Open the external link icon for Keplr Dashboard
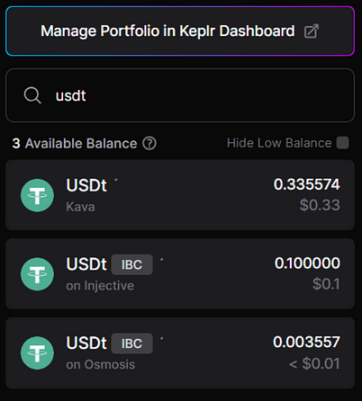Viewport: 362px width, 401px height. pos(311,31)
